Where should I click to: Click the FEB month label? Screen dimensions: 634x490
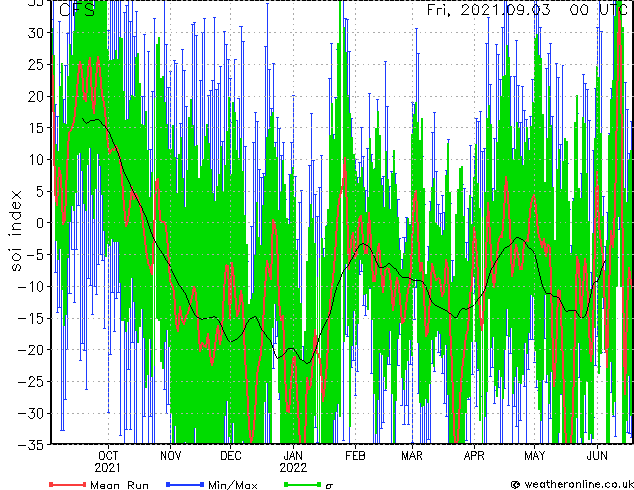pyautogui.click(x=355, y=456)
